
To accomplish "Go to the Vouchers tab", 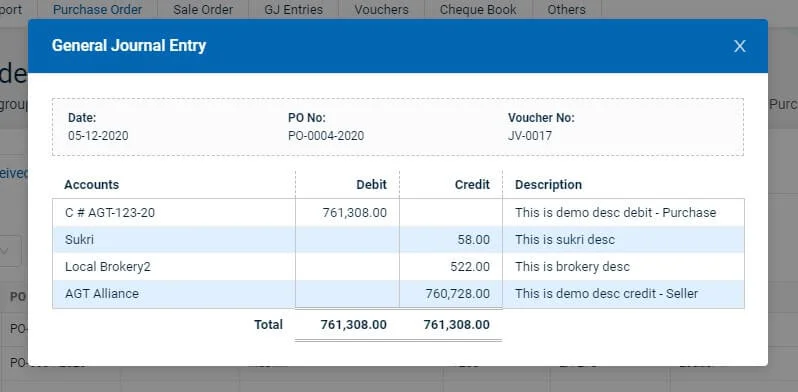I will point(382,9).
